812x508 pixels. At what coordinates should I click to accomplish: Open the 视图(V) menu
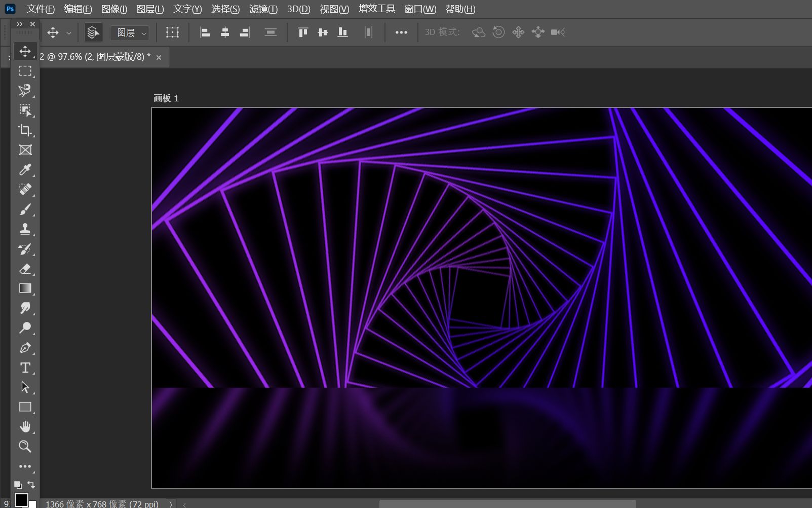334,9
